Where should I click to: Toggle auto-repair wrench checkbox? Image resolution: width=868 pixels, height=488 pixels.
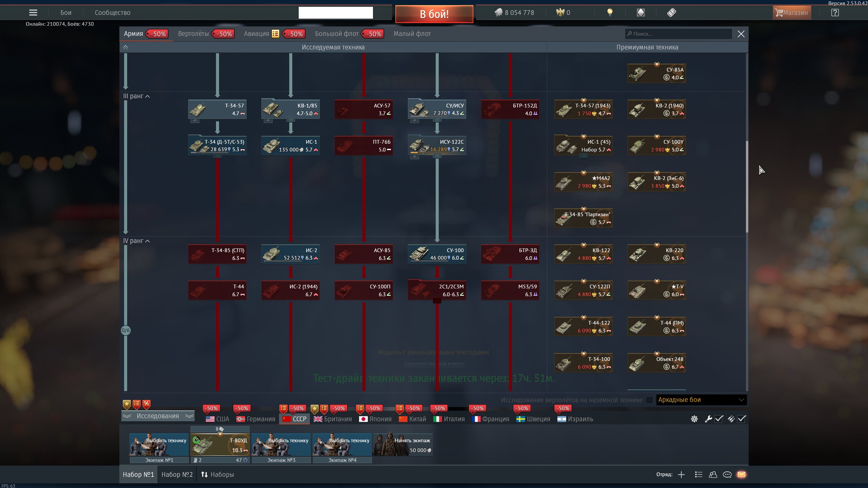pos(718,419)
